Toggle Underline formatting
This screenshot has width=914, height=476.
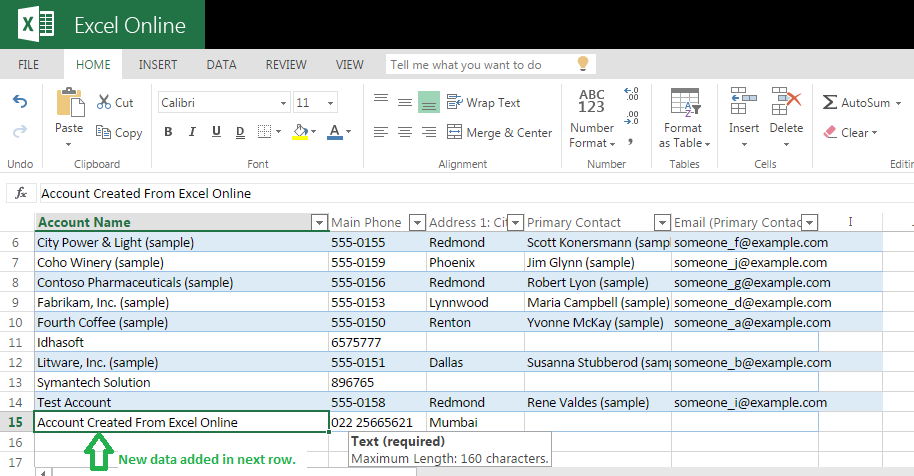click(216, 132)
